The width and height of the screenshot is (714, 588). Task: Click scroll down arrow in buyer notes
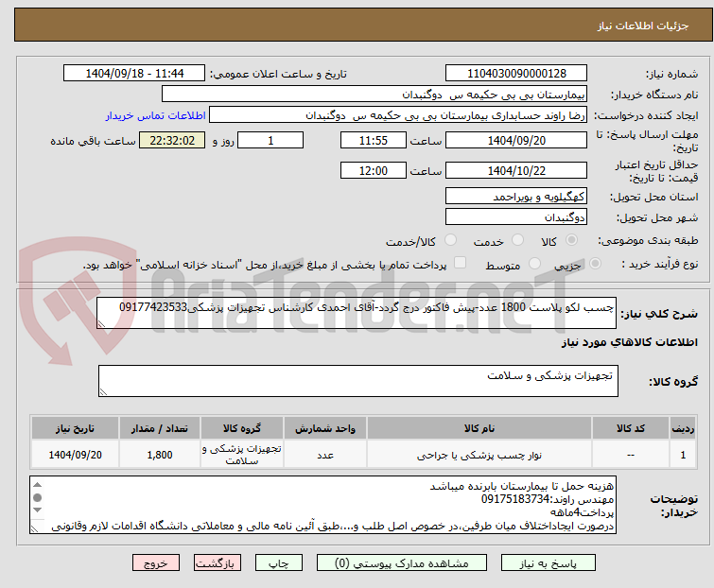click(38, 510)
